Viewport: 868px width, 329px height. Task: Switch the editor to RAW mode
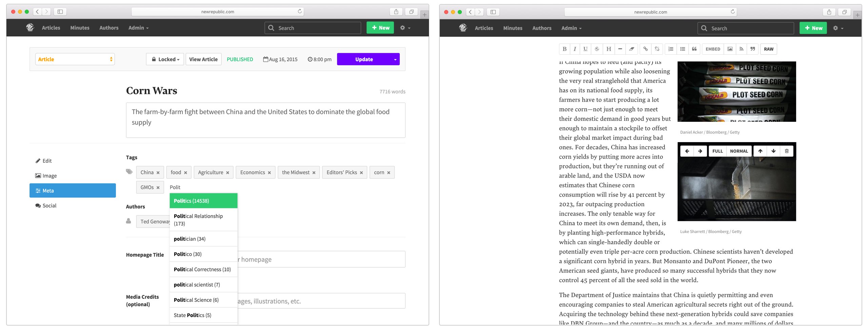[x=769, y=49]
